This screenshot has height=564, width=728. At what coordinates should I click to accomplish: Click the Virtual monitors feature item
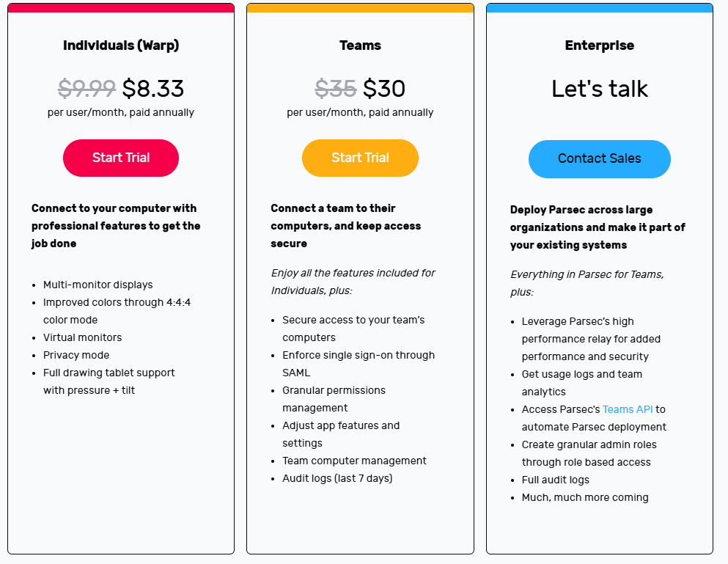83,338
